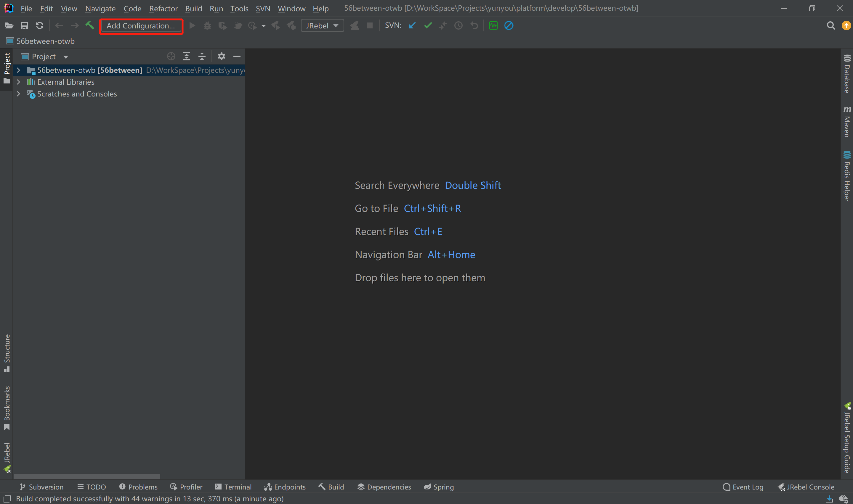The height and width of the screenshot is (504, 853).
Task: Open the Run menu
Action: 216,9
